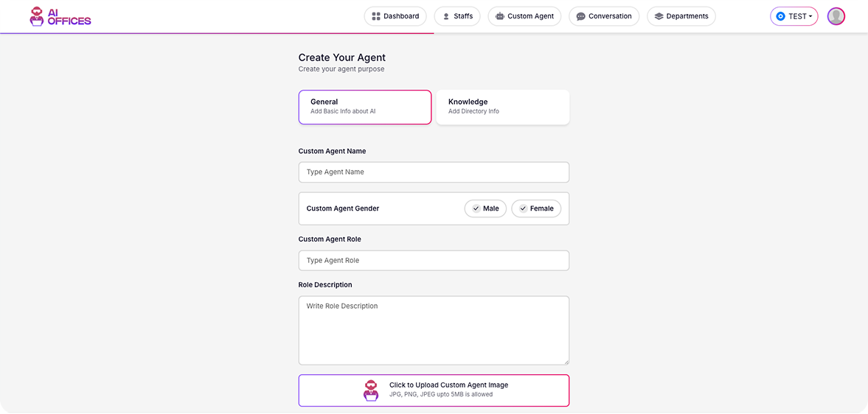Click the Departments layers icon
This screenshot has width=868, height=414.
coord(659,16)
